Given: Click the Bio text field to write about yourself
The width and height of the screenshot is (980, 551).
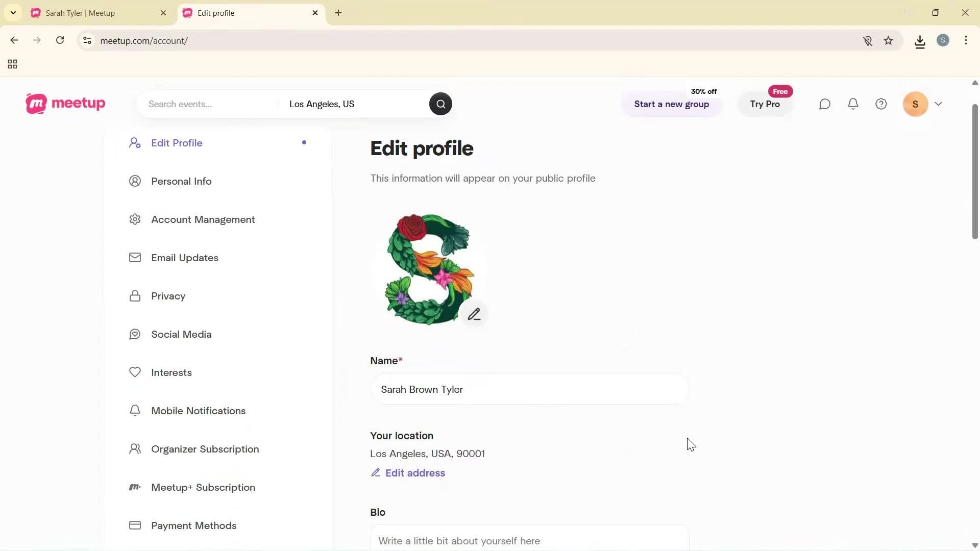Looking at the screenshot, I should 528,541.
